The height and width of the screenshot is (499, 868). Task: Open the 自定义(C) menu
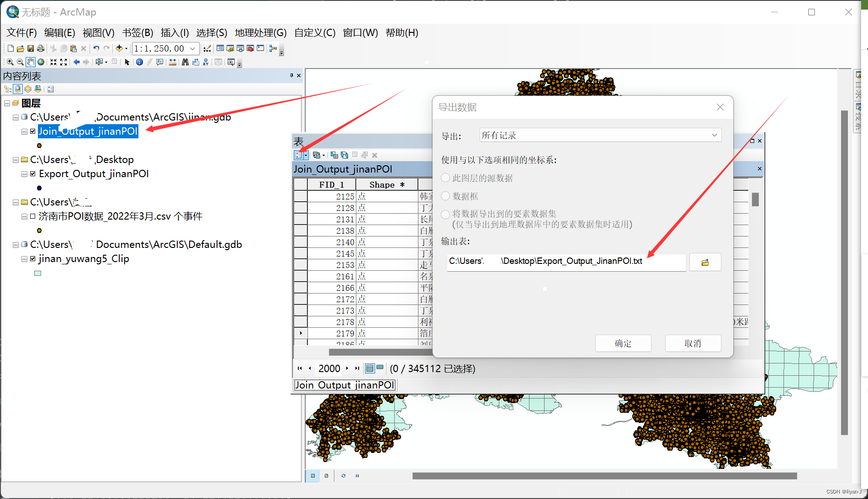pos(315,33)
